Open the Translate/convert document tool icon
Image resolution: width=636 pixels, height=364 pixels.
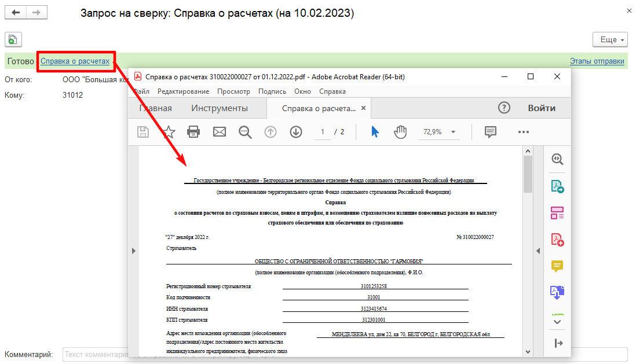point(557,292)
